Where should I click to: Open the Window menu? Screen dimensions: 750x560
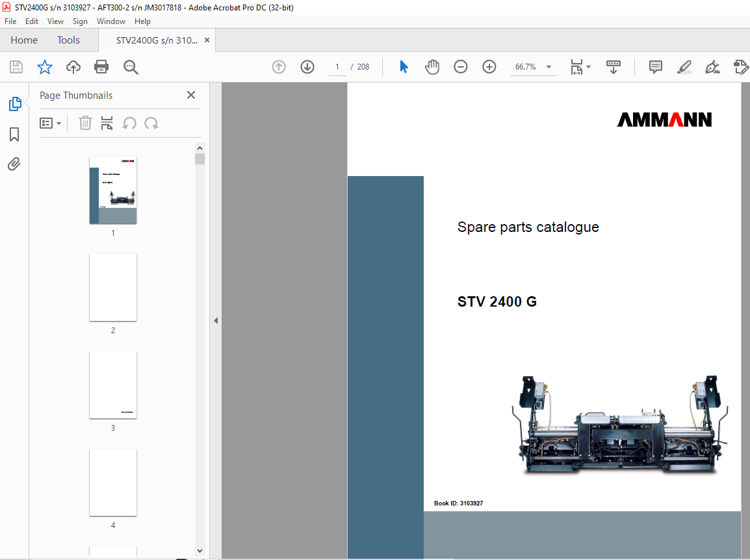pos(111,21)
